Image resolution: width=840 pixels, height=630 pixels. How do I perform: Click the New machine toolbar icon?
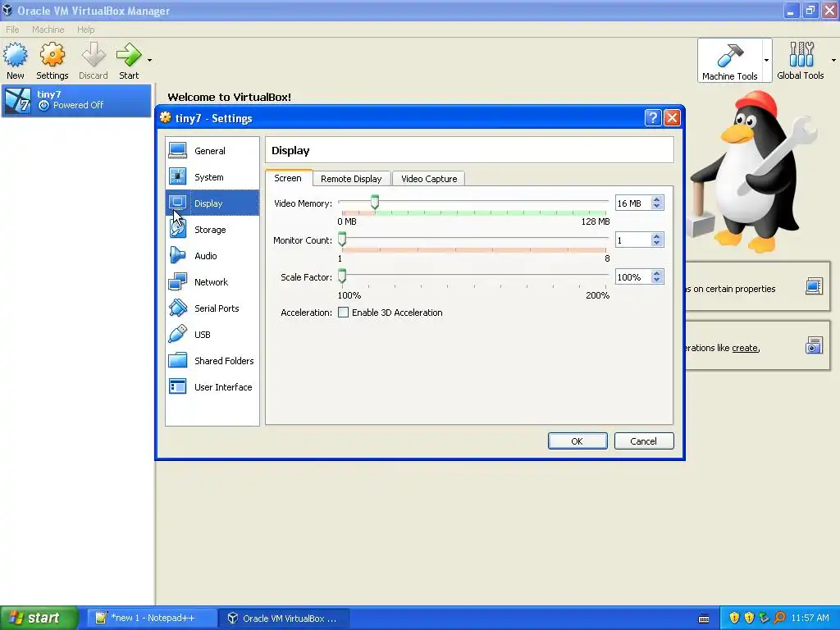pyautogui.click(x=16, y=61)
